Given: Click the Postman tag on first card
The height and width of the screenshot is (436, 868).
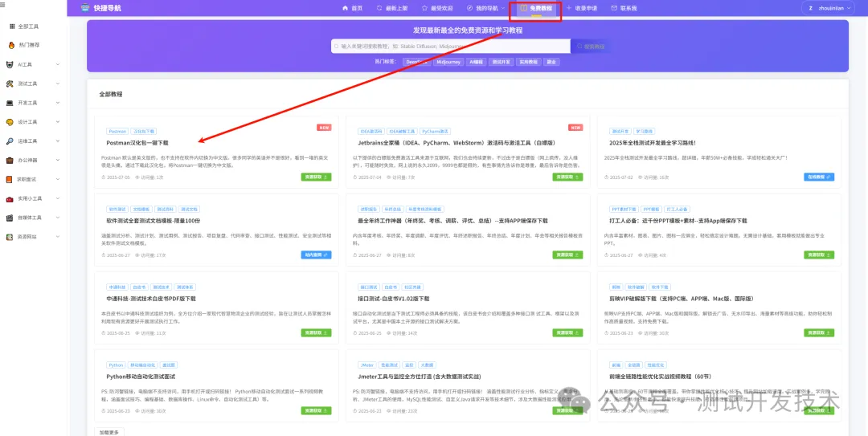Looking at the screenshot, I should click(x=117, y=132).
